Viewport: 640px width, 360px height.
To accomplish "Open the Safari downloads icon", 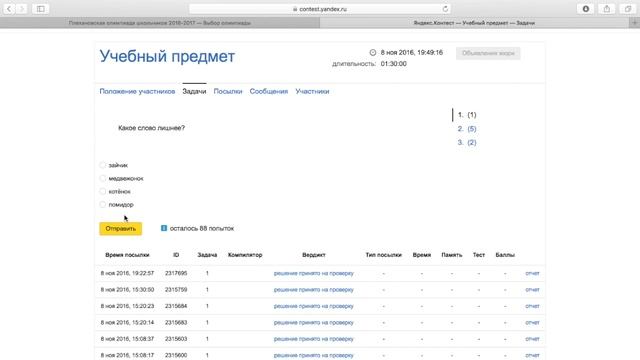I will (586, 9).
